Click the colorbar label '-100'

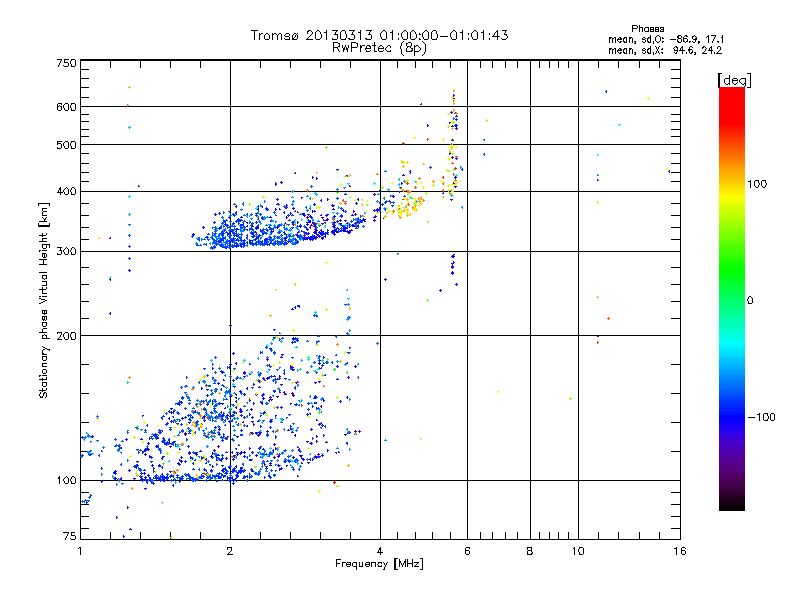pos(761,417)
